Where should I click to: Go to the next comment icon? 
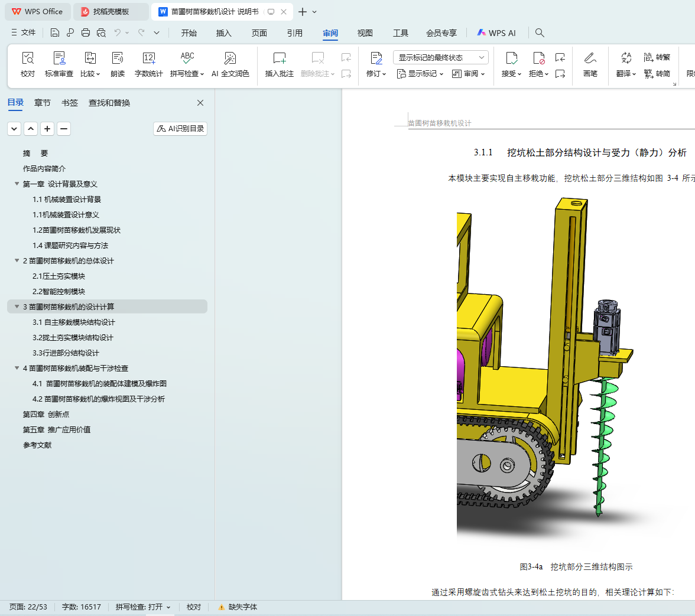(346, 73)
